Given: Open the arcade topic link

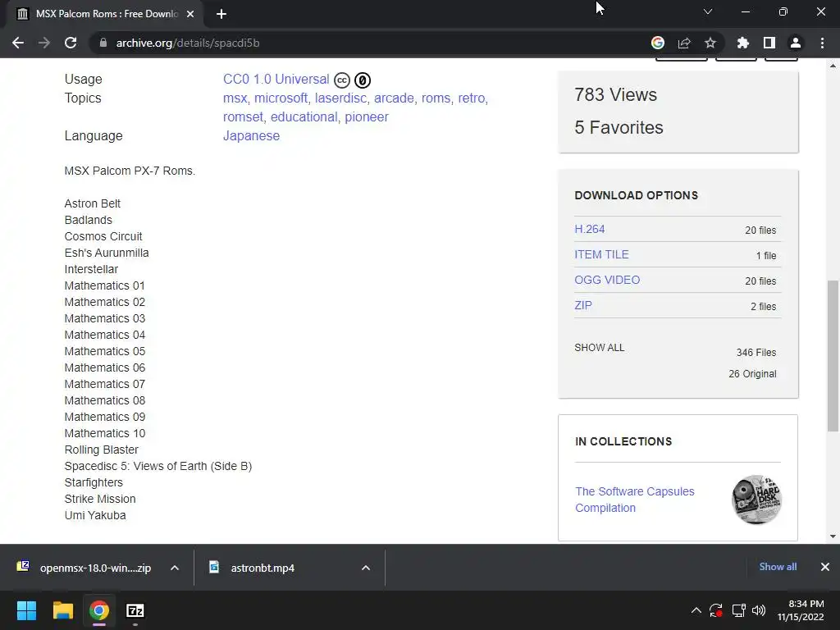Looking at the screenshot, I should [394, 98].
